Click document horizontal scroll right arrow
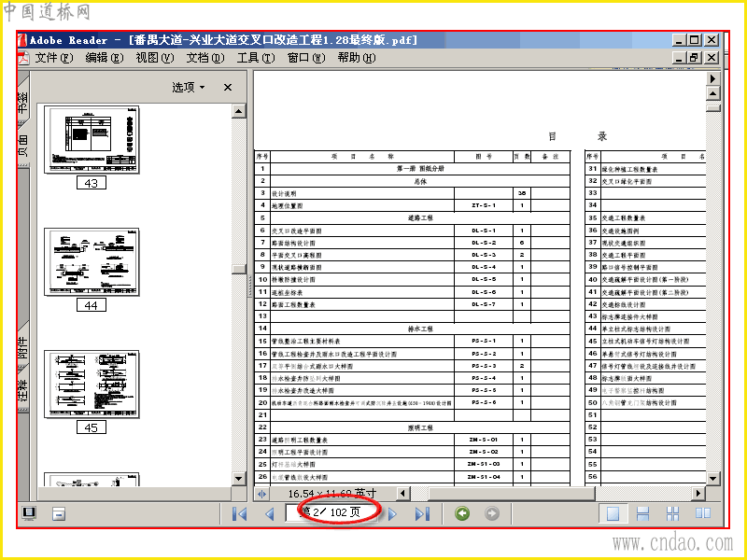 (698, 494)
